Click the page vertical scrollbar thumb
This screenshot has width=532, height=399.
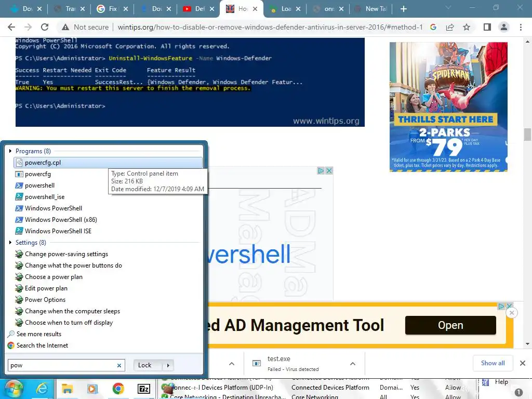(527, 135)
